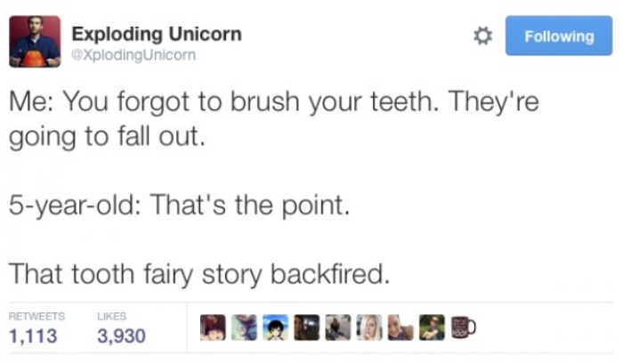View the 3,930 likes count
This screenshot has height=364, width=623.
point(120,336)
